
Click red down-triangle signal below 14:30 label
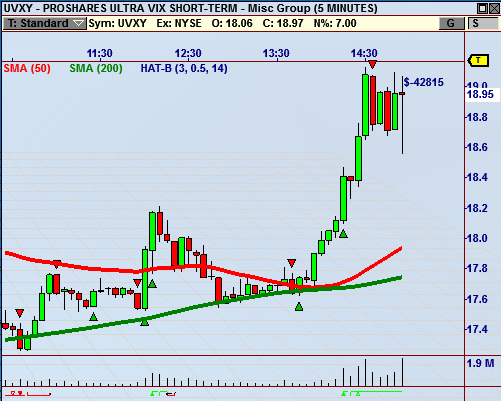372,64
